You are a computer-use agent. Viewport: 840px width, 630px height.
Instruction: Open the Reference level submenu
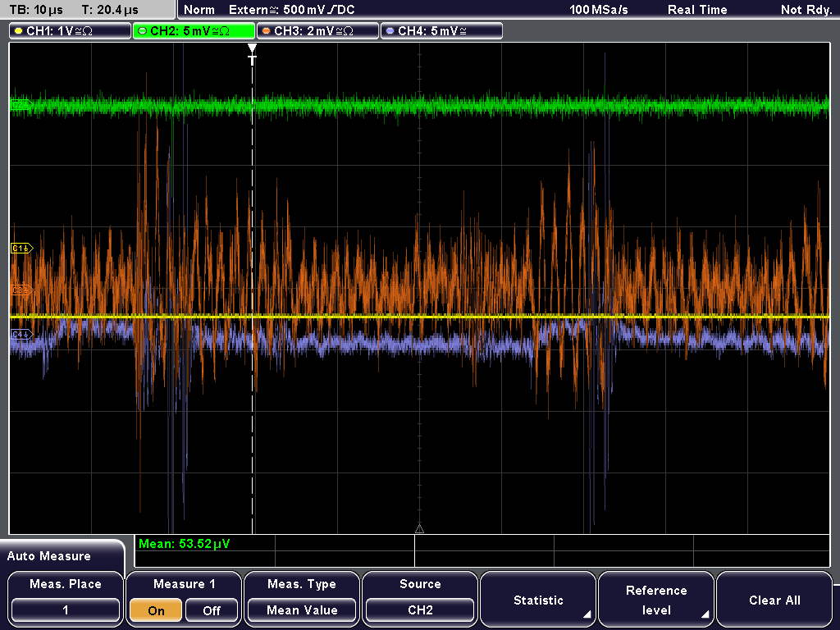coord(656,600)
